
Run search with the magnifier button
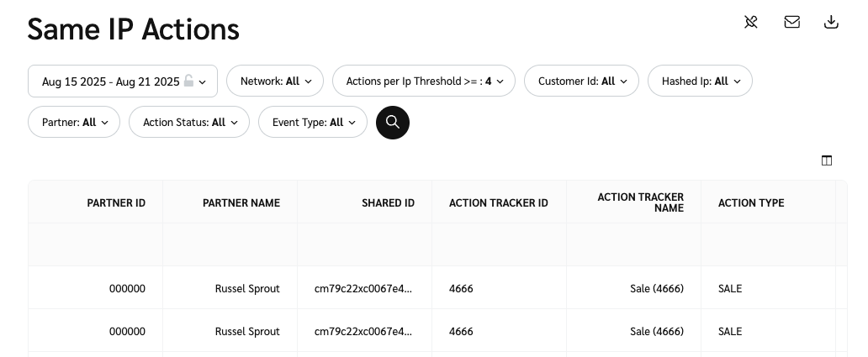point(393,123)
